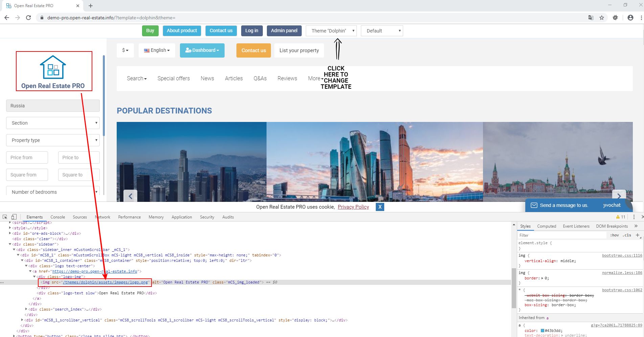Show more Styles pane tabs chevron
Screen dimensions: 644x337
tap(636, 226)
